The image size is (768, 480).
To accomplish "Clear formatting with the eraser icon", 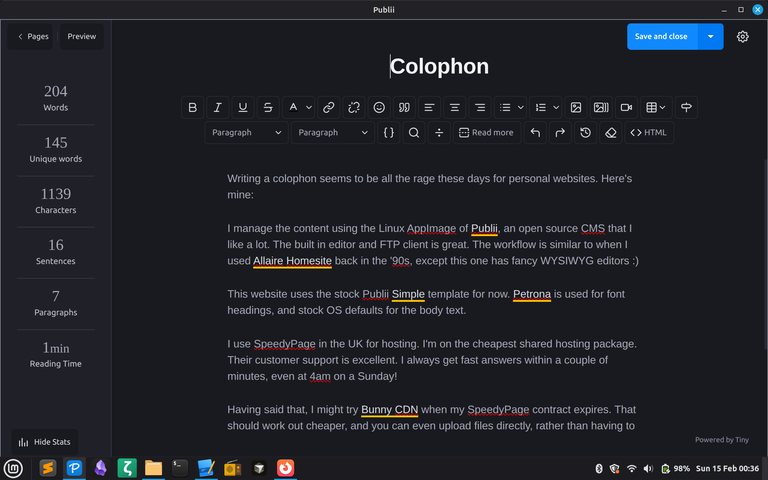I will [611, 133].
